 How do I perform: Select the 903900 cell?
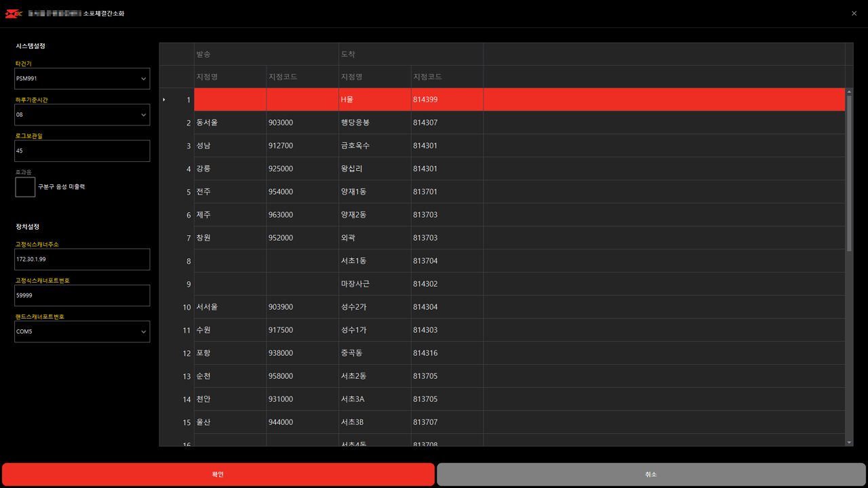302,307
